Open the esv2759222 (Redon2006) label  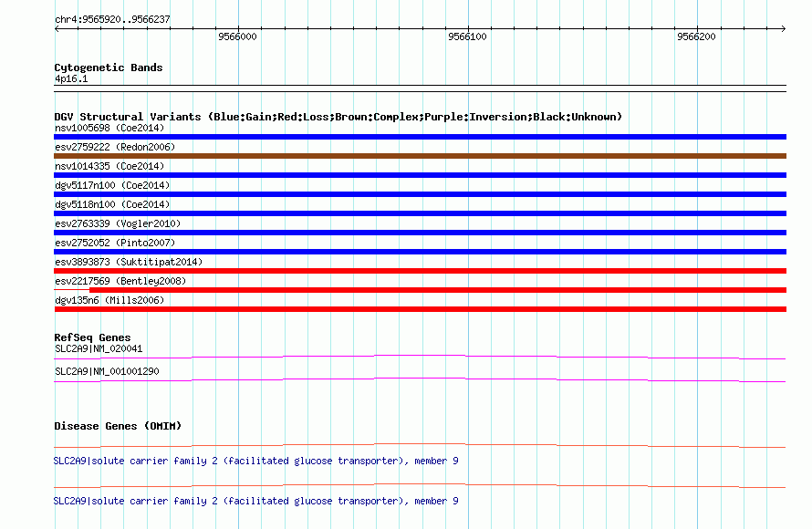(115, 147)
